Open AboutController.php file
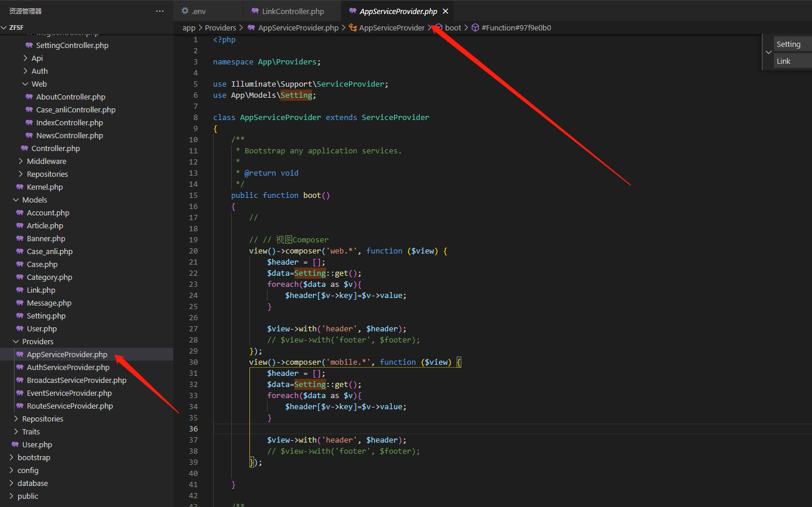This screenshot has height=507, width=812. [x=70, y=97]
